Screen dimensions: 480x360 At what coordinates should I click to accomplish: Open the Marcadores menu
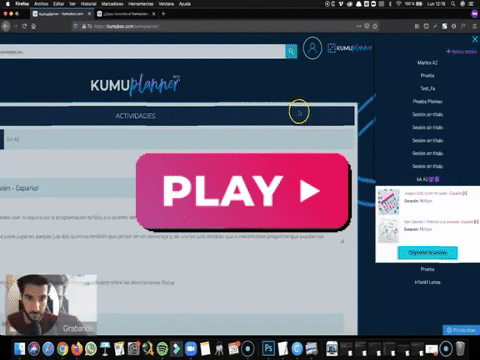click(x=112, y=4)
